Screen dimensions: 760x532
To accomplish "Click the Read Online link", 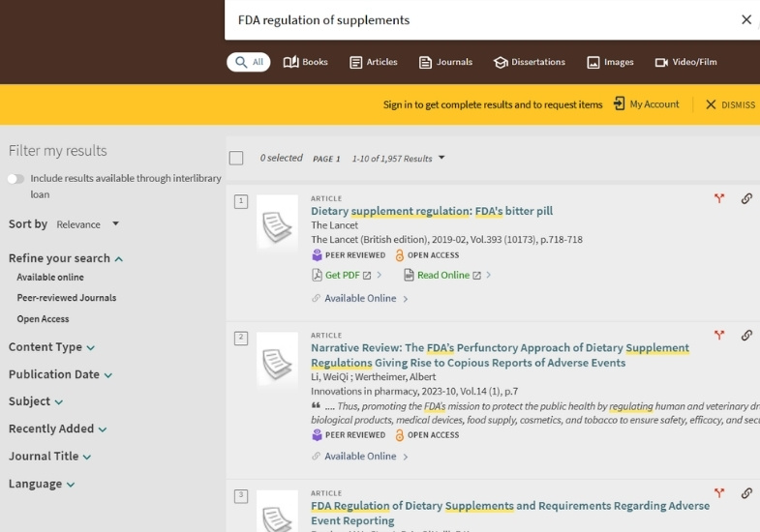I will coord(443,275).
